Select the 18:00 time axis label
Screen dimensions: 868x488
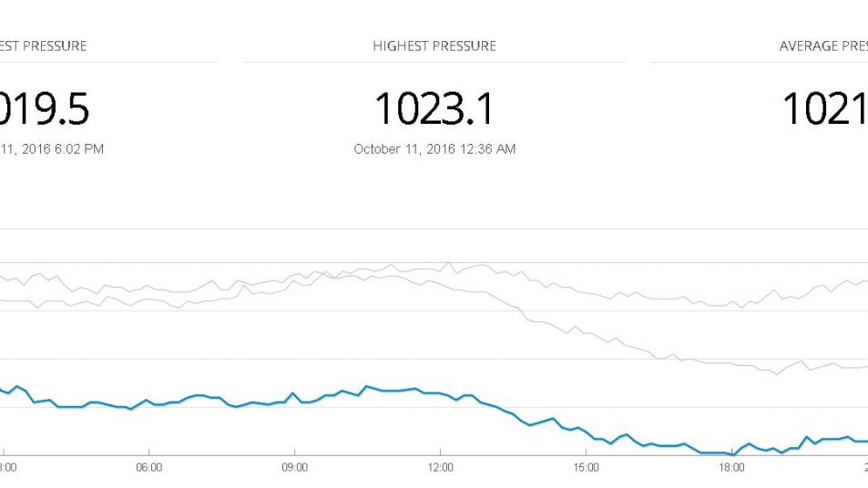coord(731,467)
